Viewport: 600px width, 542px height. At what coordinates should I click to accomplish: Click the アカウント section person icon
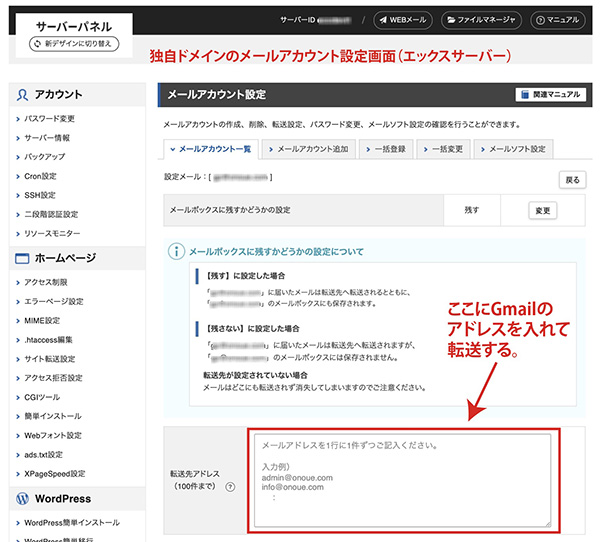(24, 95)
